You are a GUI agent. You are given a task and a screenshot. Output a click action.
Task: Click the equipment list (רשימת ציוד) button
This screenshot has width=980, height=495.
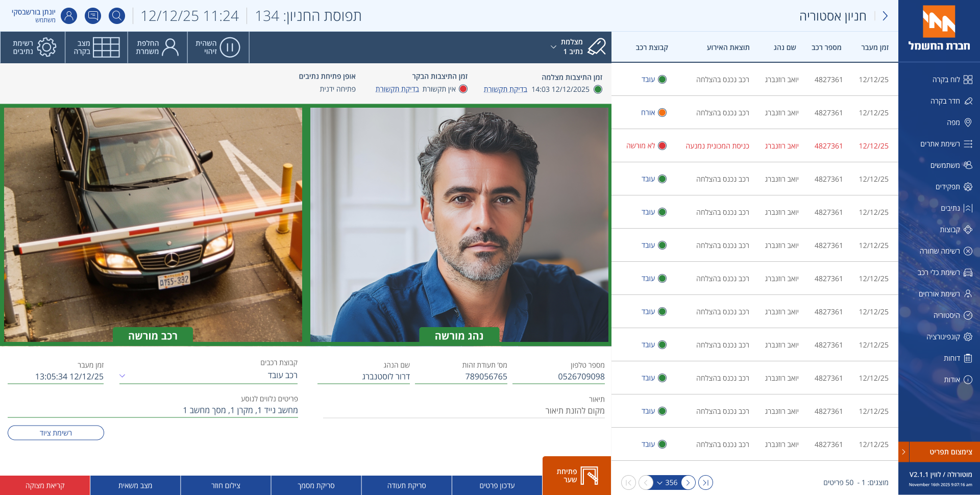56,433
